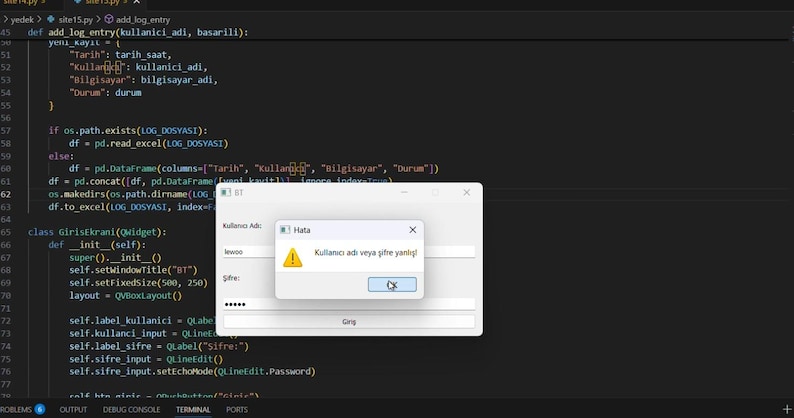Screen dimensions: 794x418
Task: Click '"Bilgisayar": bilgisayar_adi,' code line
Action: [143, 80]
